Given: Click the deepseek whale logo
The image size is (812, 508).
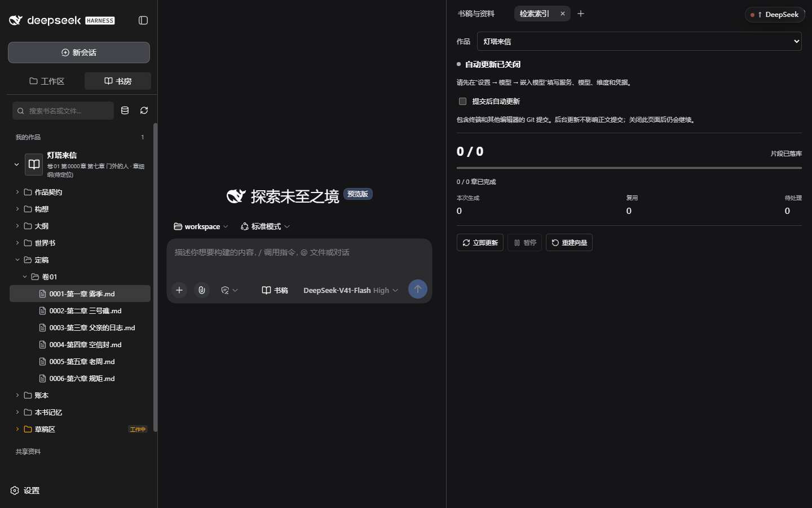Looking at the screenshot, I should point(16,20).
